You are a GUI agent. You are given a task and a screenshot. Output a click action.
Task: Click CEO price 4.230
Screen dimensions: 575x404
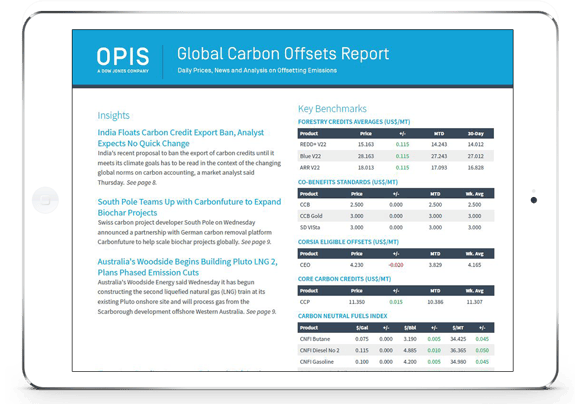coord(356,265)
